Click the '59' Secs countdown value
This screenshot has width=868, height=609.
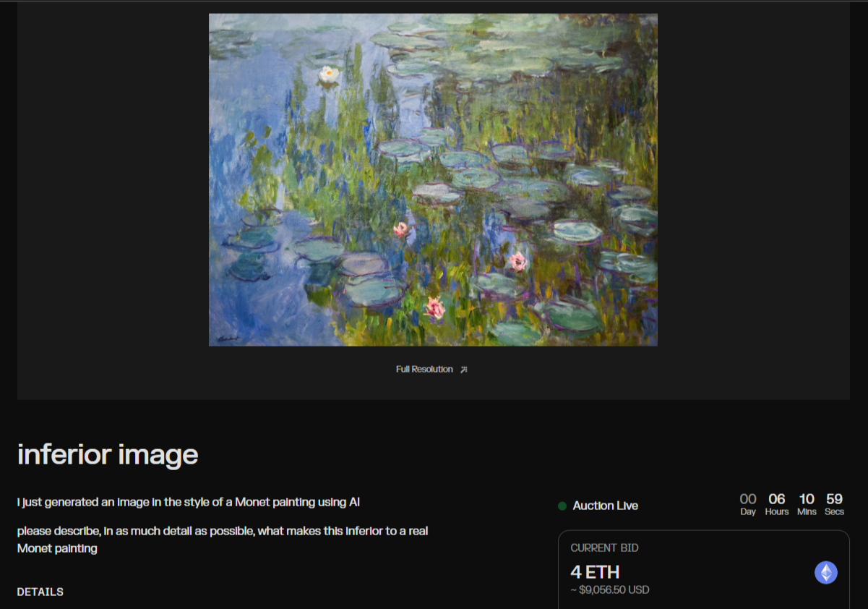click(835, 499)
